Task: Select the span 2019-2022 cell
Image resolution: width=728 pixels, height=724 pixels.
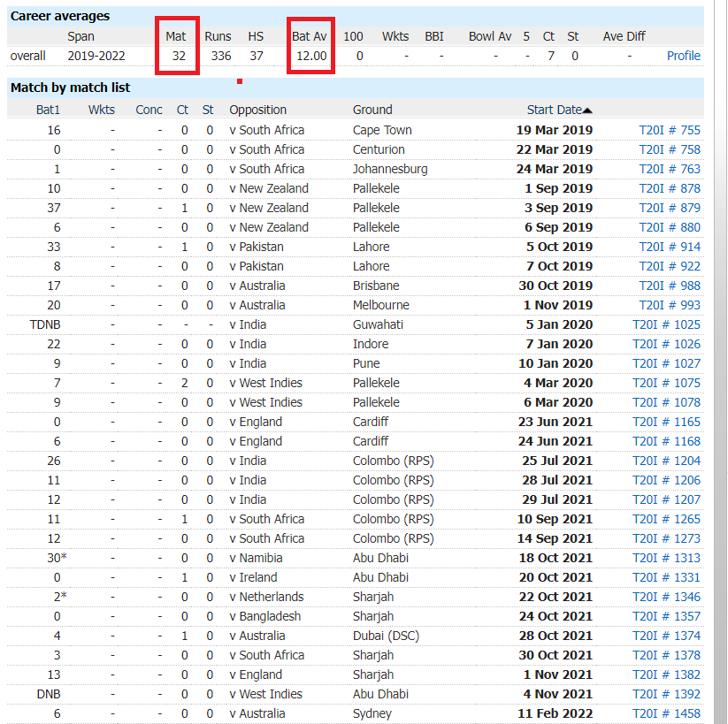Action: point(96,57)
